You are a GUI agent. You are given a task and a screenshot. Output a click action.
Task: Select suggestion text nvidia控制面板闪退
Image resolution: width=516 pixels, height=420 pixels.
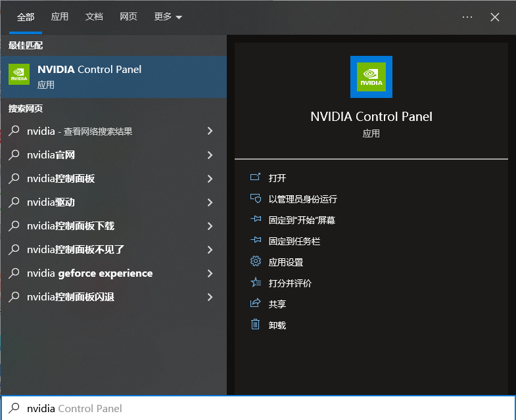click(71, 297)
